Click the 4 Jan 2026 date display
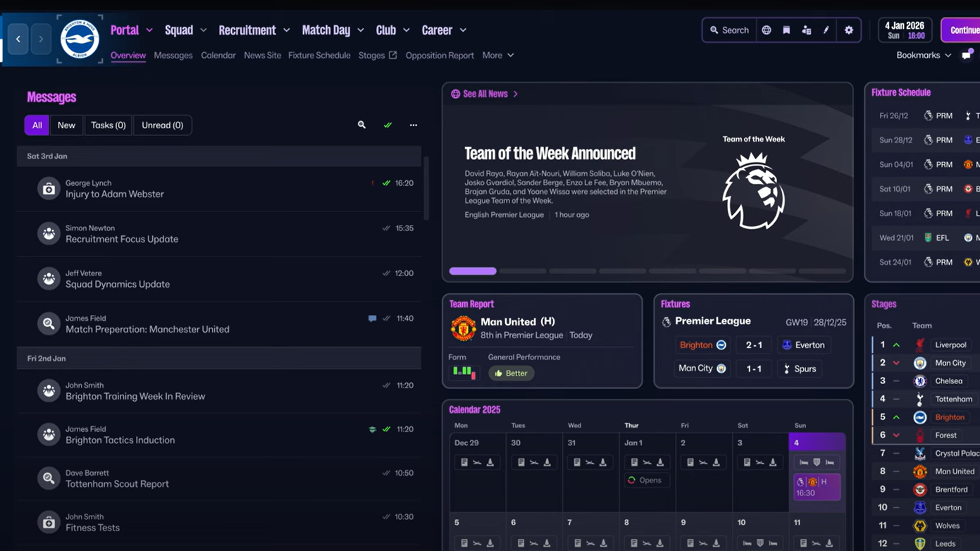This screenshot has height=551, width=980. pyautogui.click(x=905, y=30)
